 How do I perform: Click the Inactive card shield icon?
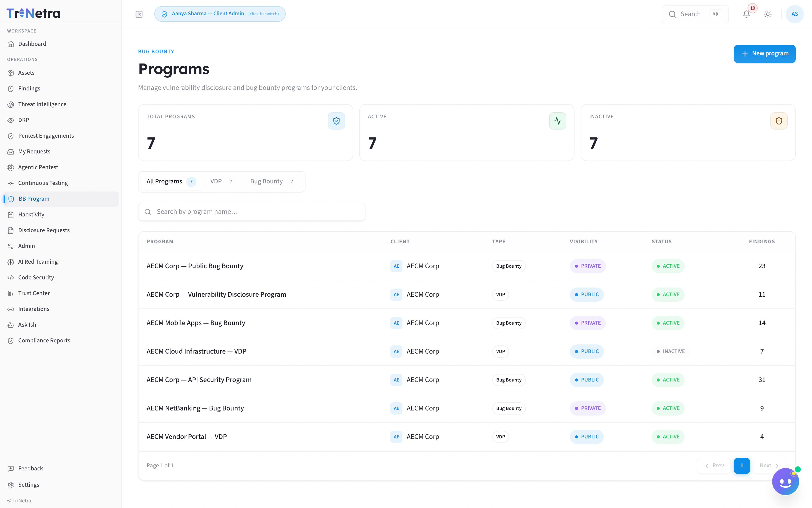click(x=779, y=121)
